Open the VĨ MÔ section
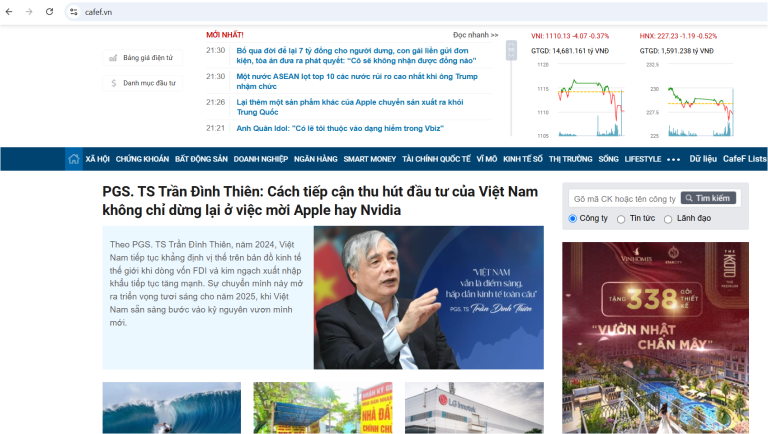The height and width of the screenshot is (434, 768). (x=487, y=159)
